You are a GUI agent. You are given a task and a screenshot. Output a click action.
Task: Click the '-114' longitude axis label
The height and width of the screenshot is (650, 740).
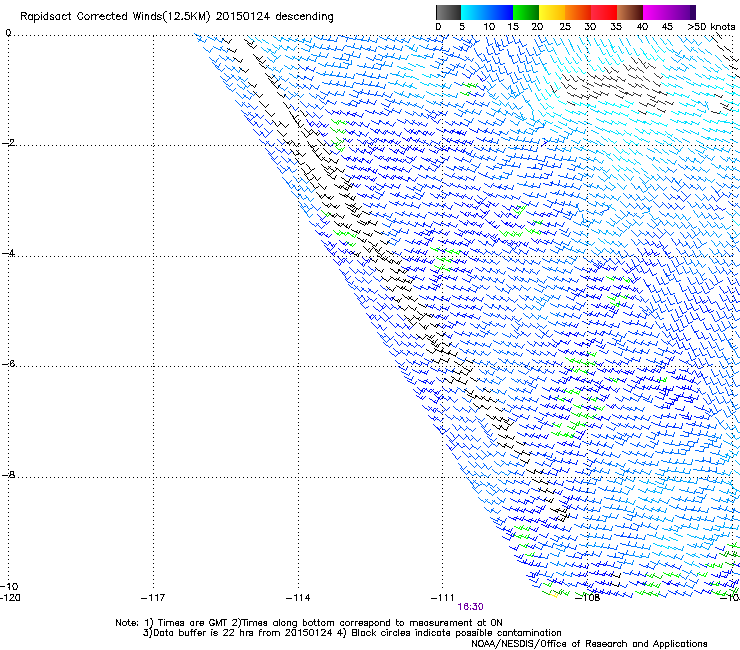pos(298,598)
